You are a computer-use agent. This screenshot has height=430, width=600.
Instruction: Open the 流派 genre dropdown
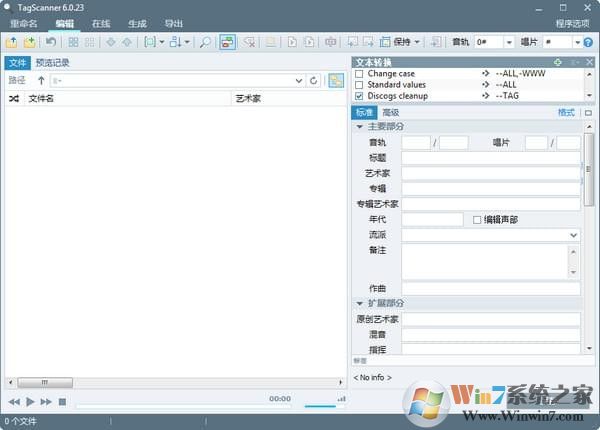(573, 235)
